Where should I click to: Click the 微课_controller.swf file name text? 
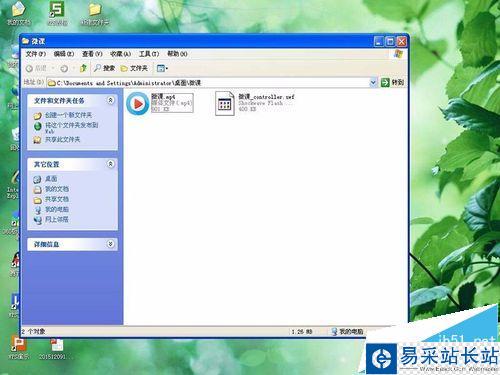266,97
